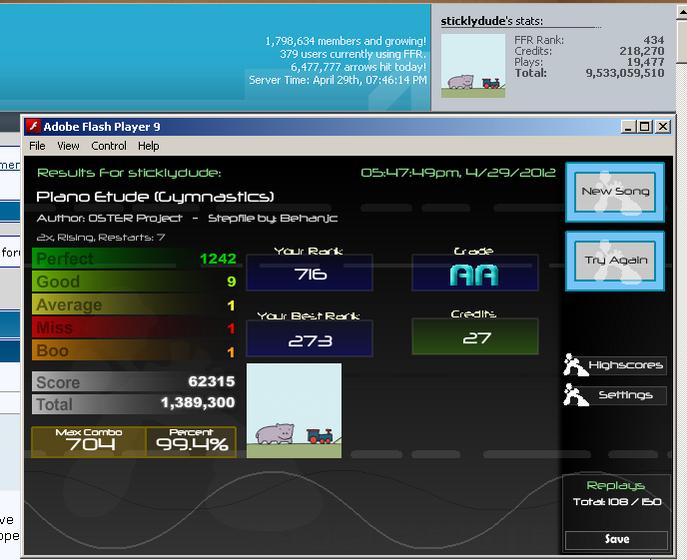Maximize the Flash Player window
687x560 pixels.
(x=645, y=127)
